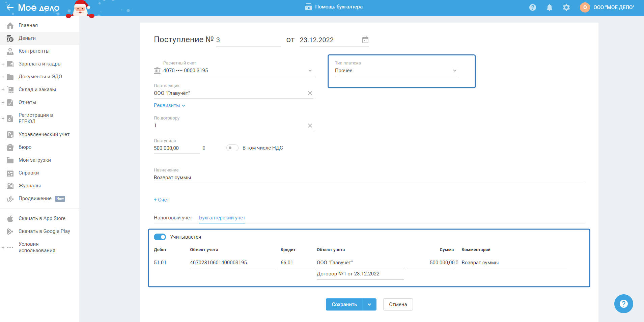
Task: Expand the Расчетный счет dropdown
Action: click(x=310, y=71)
